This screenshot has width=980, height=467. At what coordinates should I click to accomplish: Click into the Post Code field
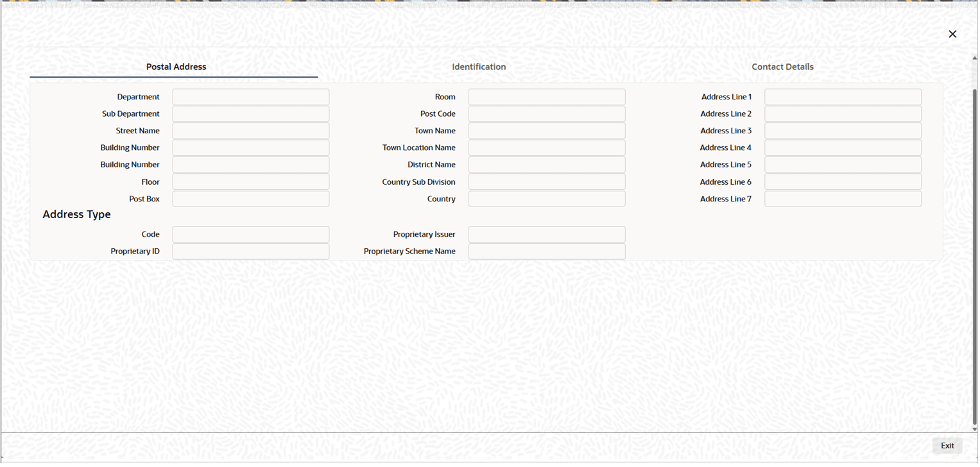click(547, 114)
